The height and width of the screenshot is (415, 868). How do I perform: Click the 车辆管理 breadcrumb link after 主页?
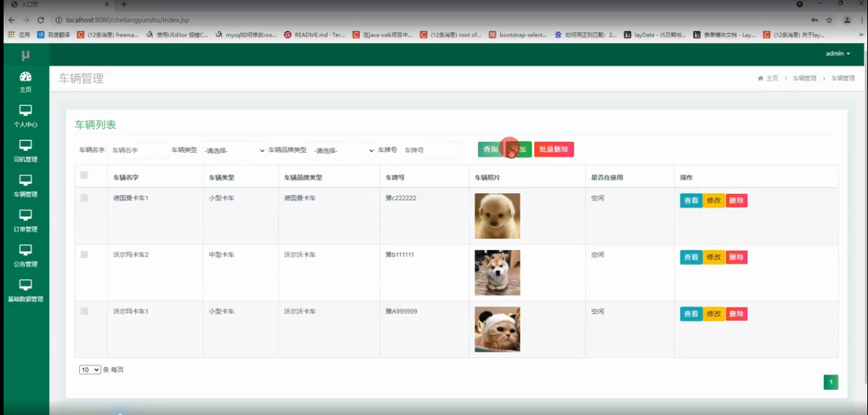click(805, 78)
